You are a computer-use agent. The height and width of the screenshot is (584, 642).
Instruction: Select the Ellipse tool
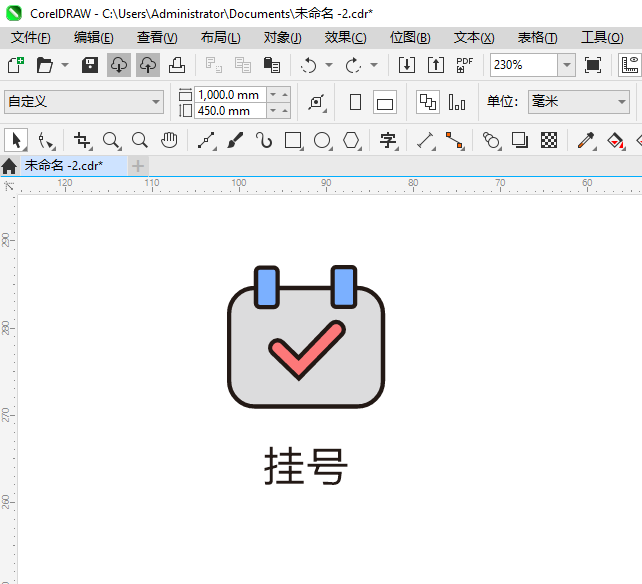(323, 140)
